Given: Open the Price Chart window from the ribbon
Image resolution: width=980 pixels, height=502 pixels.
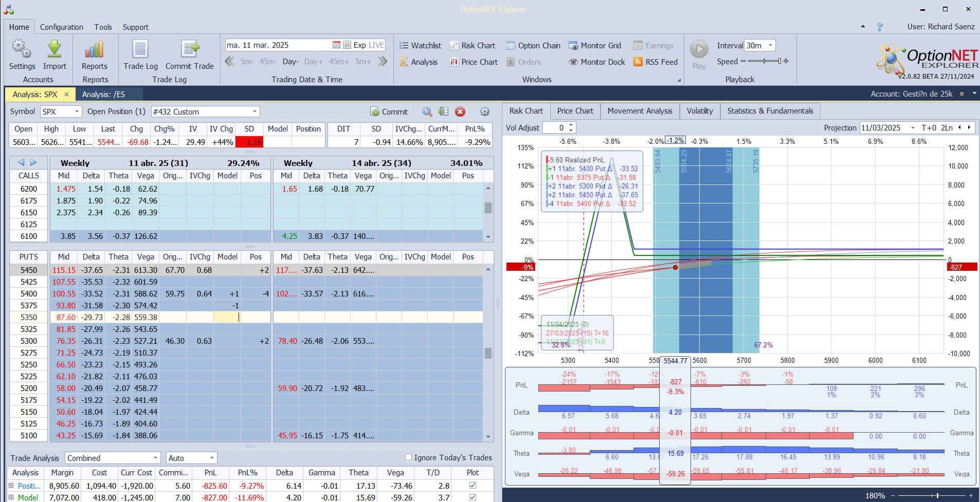Looking at the screenshot, I should click(x=474, y=62).
